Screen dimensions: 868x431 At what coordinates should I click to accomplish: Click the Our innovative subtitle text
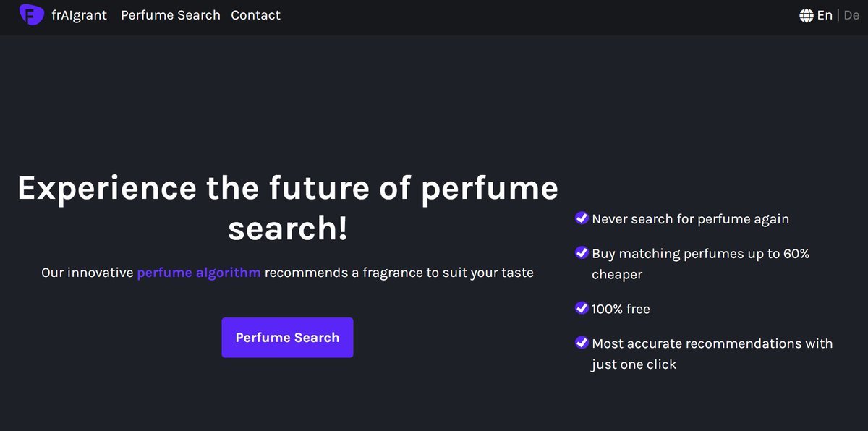click(87, 273)
